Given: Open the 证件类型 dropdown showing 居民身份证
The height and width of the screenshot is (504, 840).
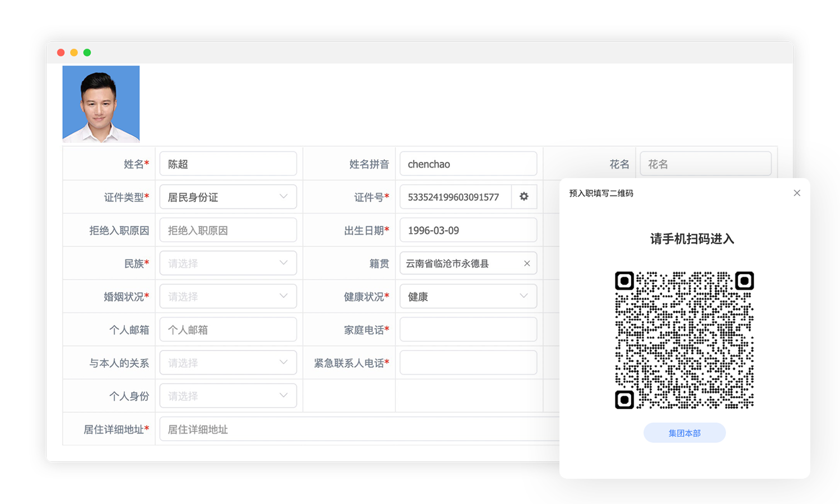Looking at the screenshot, I should point(228,197).
